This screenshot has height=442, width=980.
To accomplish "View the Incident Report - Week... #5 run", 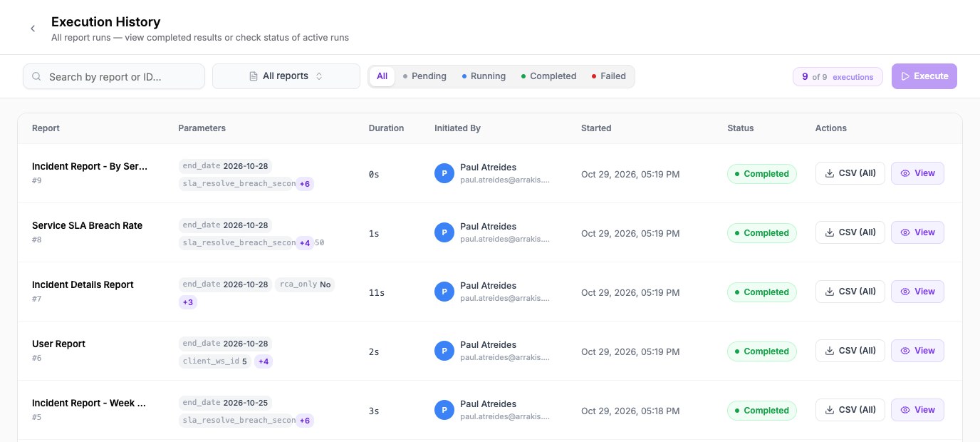I will (x=917, y=410).
